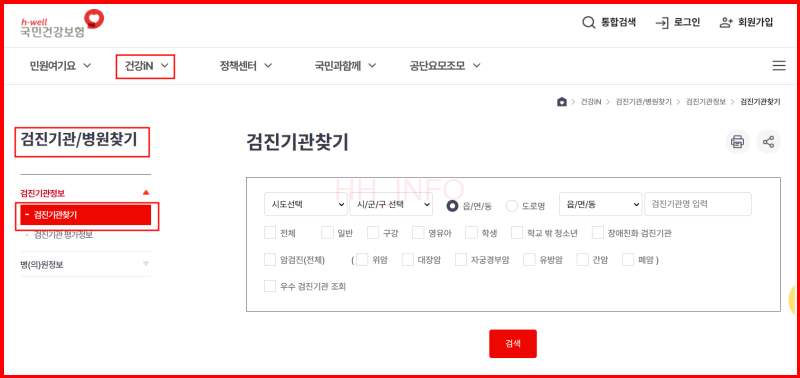
Task: Click 검진기관정보 breadcrumb link
Action: point(706,102)
